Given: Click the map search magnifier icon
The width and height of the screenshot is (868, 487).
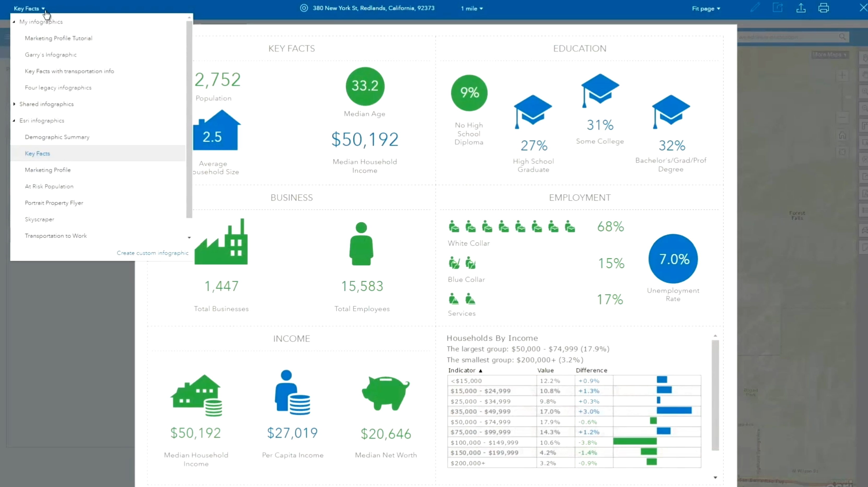Looking at the screenshot, I should 842,36.
